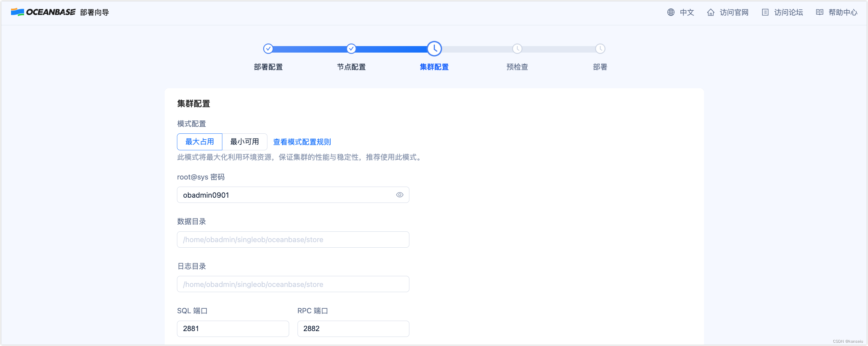The height and width of the screenshot is (346, 868).
Task: Open 帮助中心 link
Action: tap(843, 12)
